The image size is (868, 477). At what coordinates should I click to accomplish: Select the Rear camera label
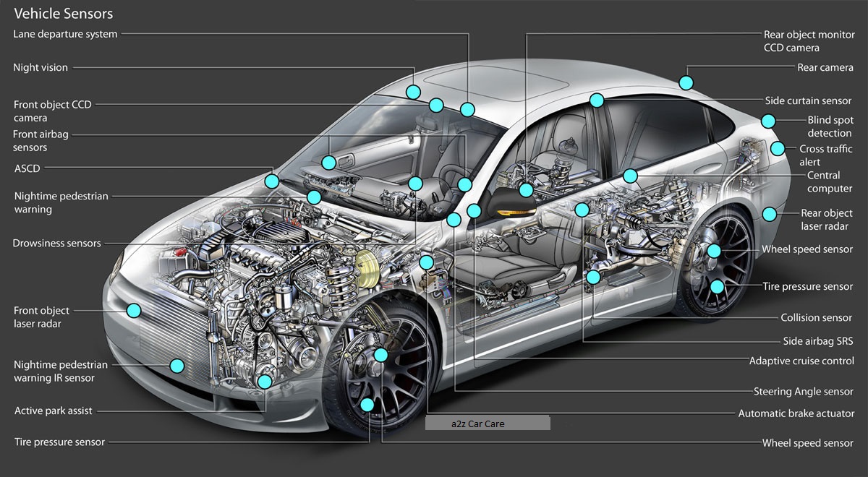[x=825, y=68]
